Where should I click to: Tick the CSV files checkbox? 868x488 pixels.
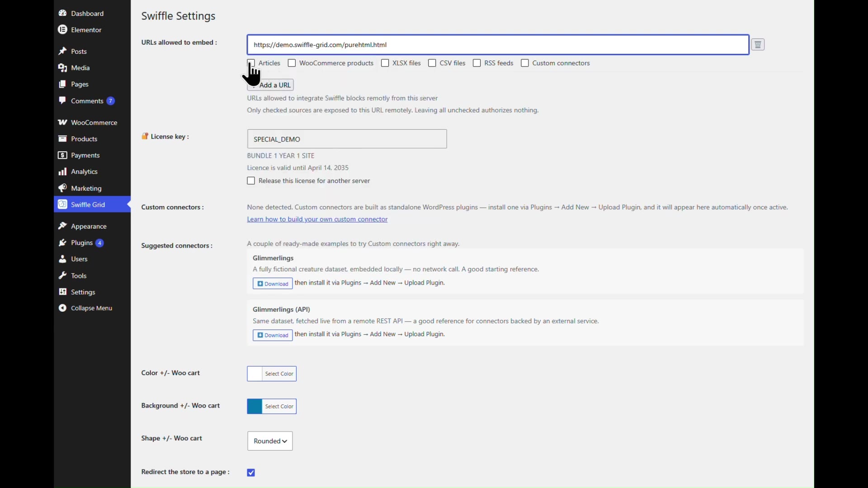click(432, 63)
